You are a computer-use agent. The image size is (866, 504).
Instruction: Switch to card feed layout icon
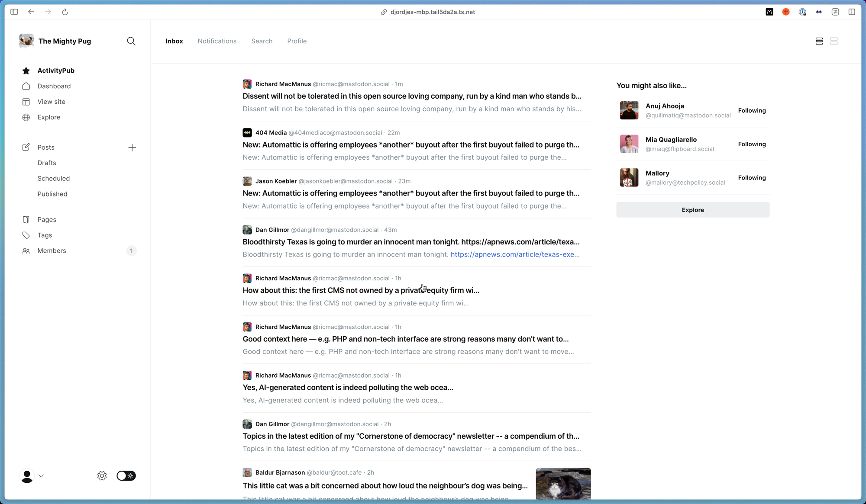pyautogui.click(x=834, y=41)
